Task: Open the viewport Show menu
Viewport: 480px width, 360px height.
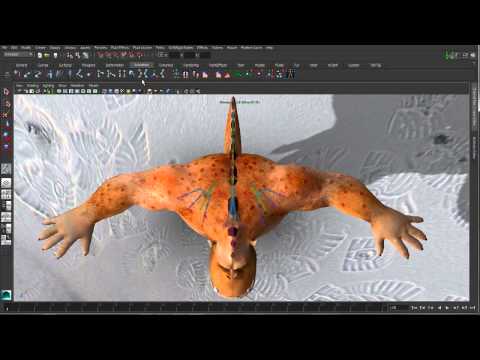Action: (x=62, y=86)
